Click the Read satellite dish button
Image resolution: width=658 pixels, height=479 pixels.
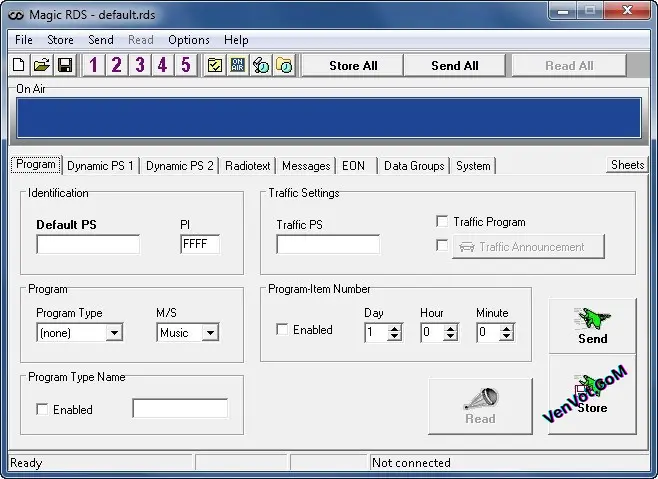pyautogui.click(x=480, y=406)
